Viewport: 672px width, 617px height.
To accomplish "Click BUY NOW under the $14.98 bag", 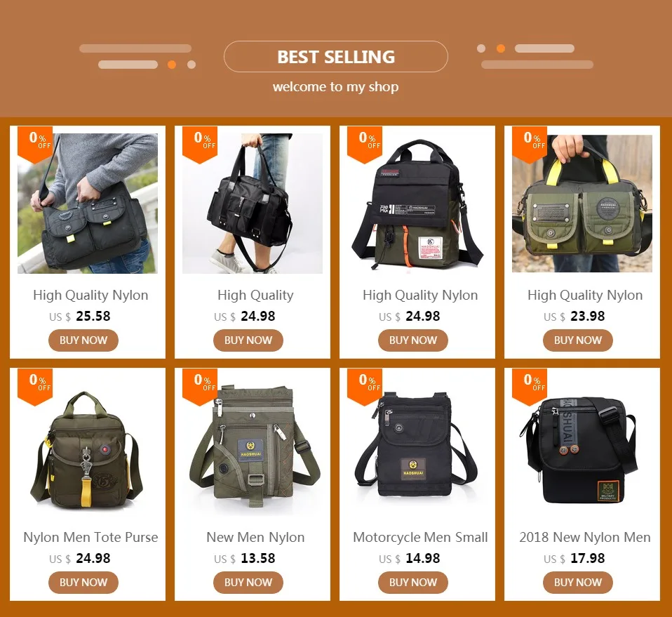I will [x=412, y=583].
